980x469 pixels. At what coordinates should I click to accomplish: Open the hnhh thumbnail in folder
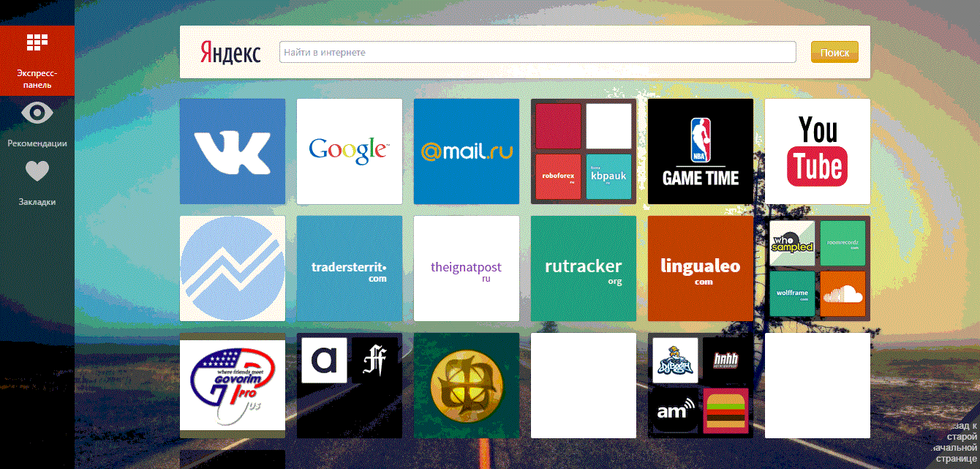tap(726, 360)
